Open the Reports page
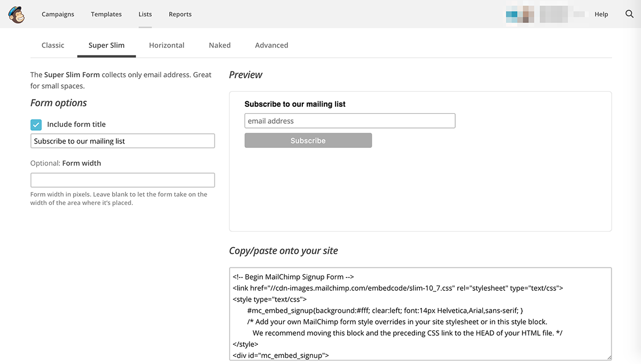 [x=180, y=14]
